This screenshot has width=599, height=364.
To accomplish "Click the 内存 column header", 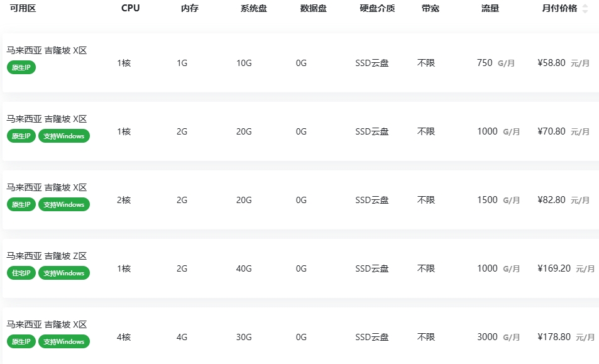I will [189, 9].
